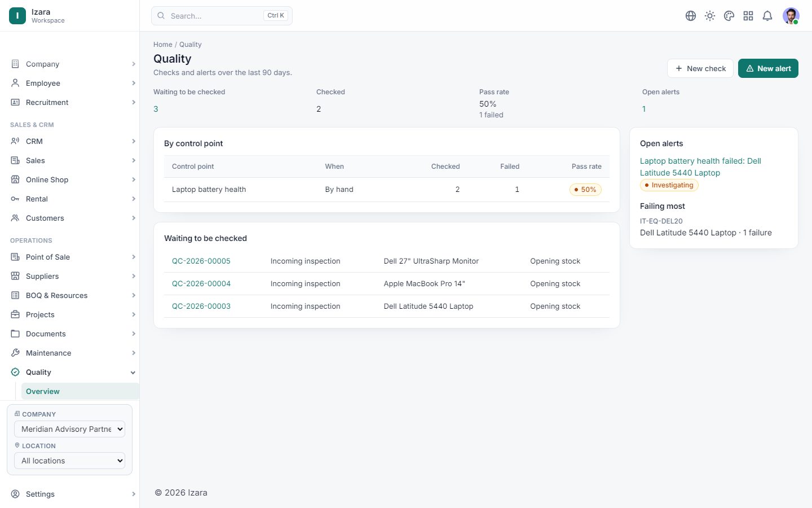Click the Employee person icon in sidebar
This screenshot has width=812, height=508.
click(x=15, y=83)
